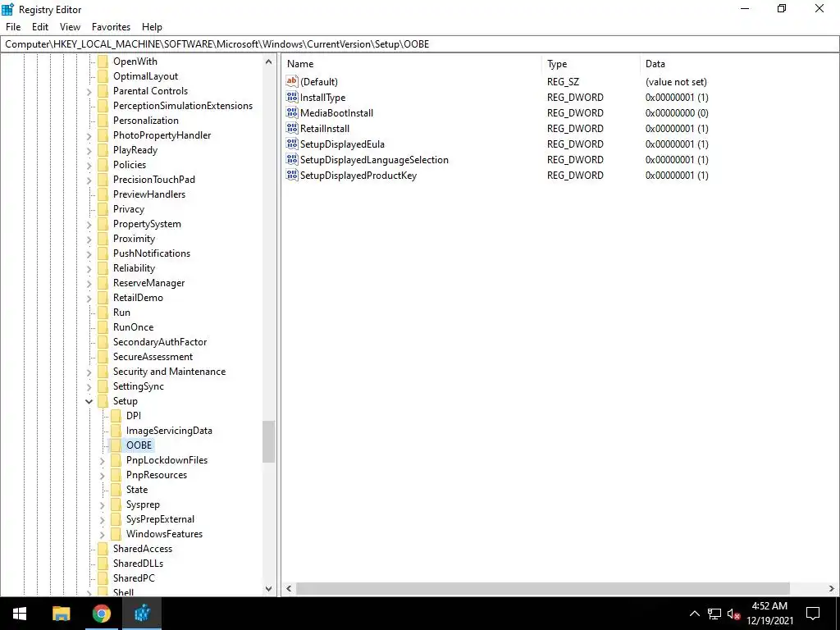Click the SetupDisplayedLanguageSelection DWORD icon
This screenshot has height=630, width=840.
292,159
